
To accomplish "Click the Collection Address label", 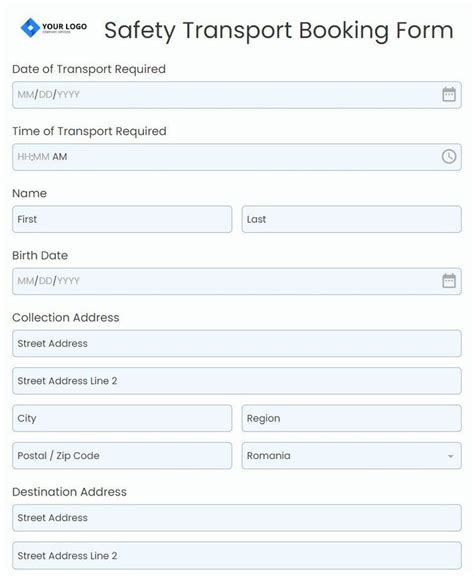I will 66,317.
